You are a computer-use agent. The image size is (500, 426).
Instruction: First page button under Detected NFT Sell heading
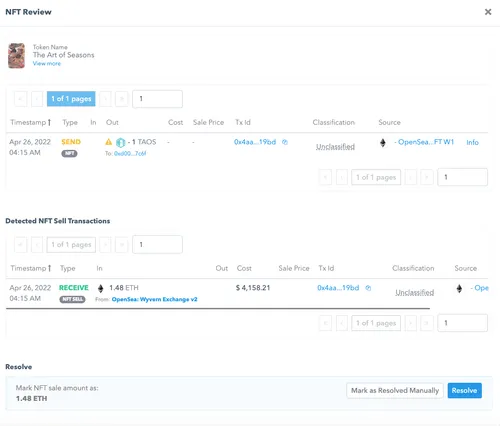(20, 245)
